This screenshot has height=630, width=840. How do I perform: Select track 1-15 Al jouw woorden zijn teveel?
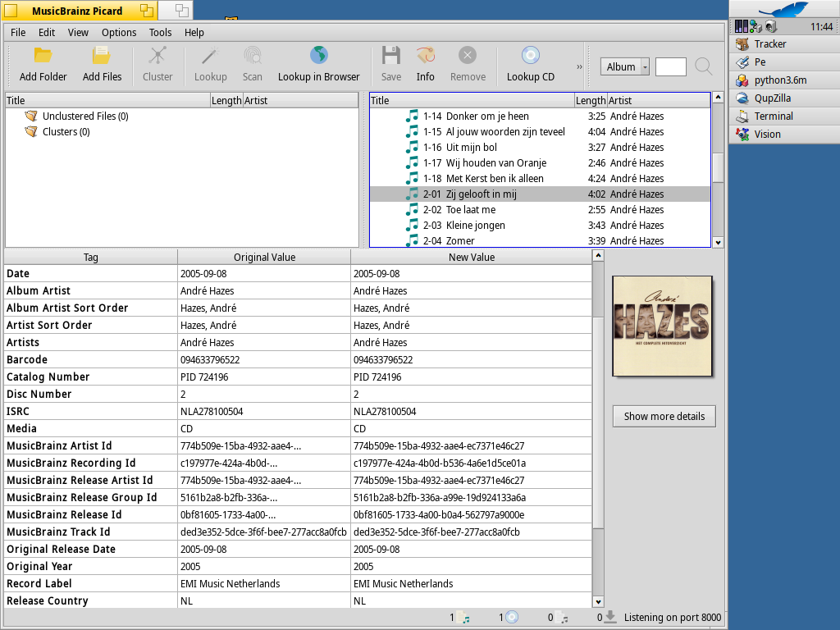pyautogui.click(x=540, y=132)
